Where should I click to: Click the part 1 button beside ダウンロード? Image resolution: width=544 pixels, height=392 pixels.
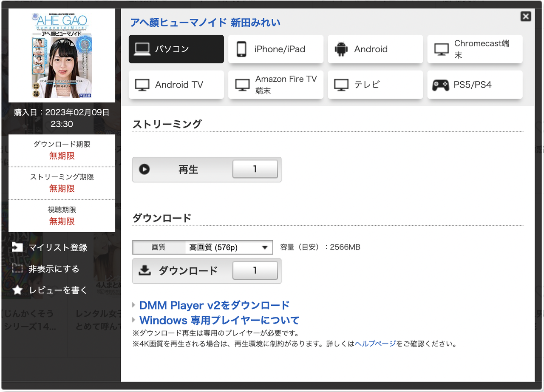click(x=255, y=270)
